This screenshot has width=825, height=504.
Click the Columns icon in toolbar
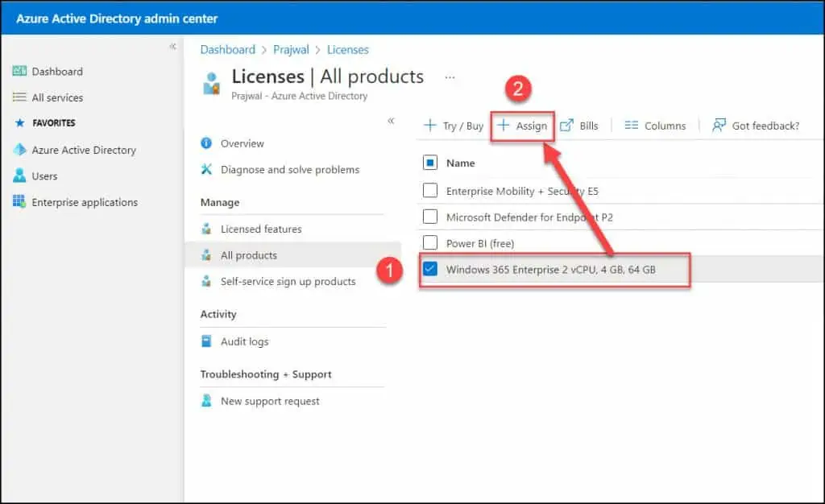pos(632,126)
